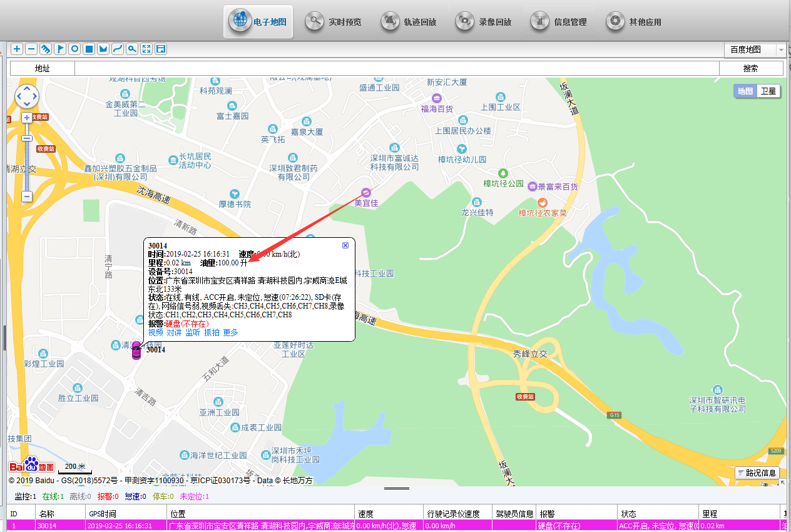Pan the map right with the compass arrow
Viewport: 791px width, 532px height.
click(x=35, y=96)
